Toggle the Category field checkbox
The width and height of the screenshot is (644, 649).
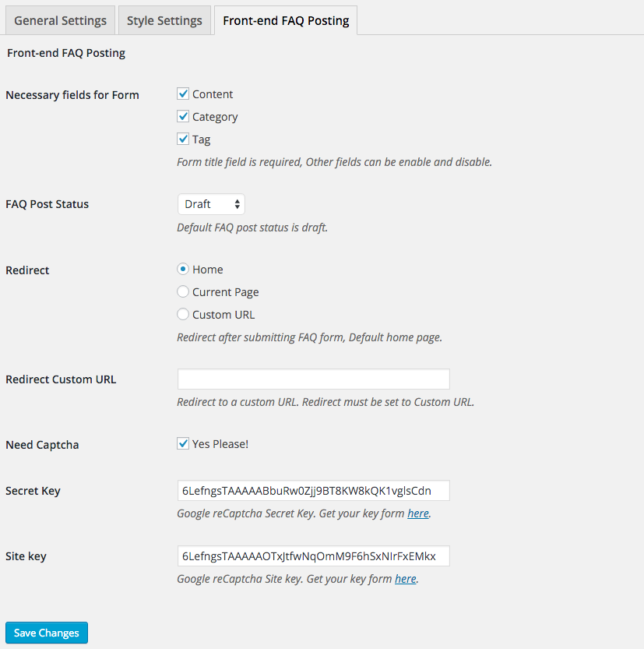click(184, 117)
